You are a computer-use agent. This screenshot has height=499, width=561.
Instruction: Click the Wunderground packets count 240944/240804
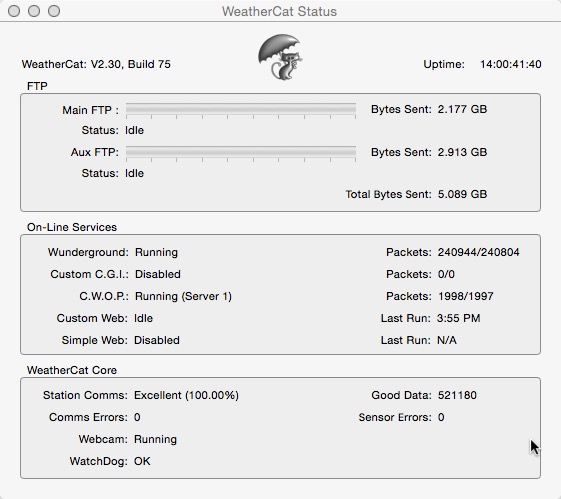click(x=479, y=253)
